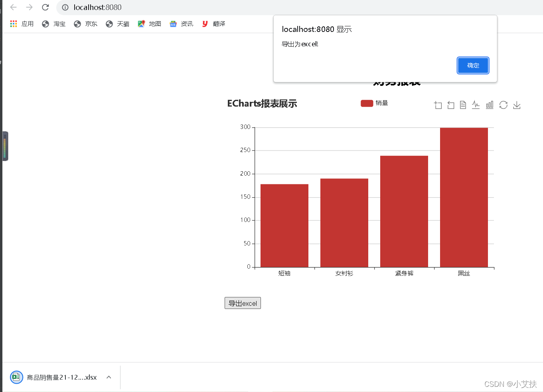The image size is (543, 392).
Task: Click ECharts save as image icon
Action: click(517, 105)
